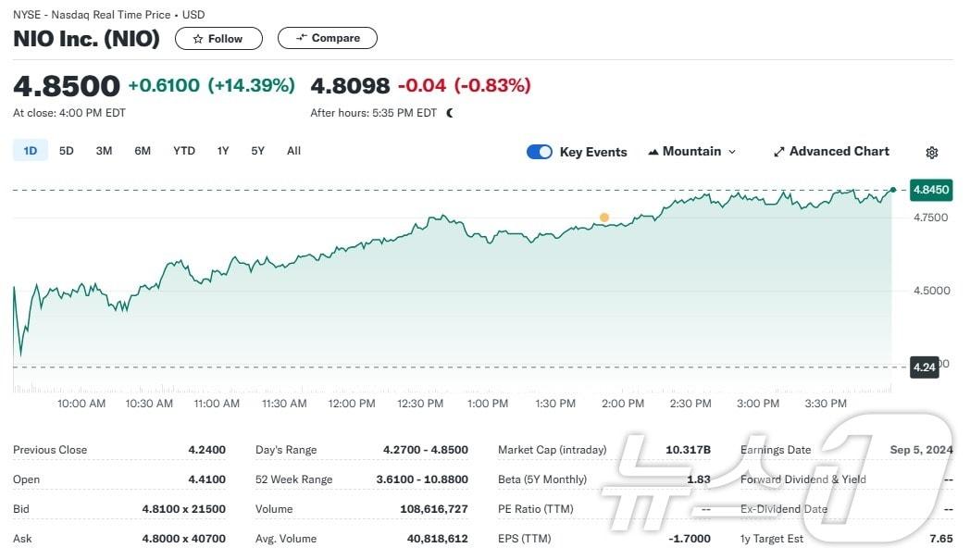Click the Follow star button
Viewport: 970px width, 560px height.
(x=218, y=39)
